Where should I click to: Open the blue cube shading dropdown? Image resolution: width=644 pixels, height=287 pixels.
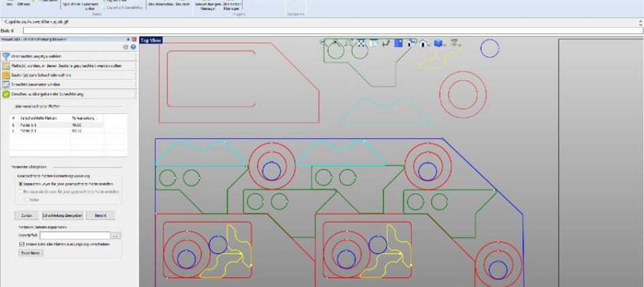(446, 45)
